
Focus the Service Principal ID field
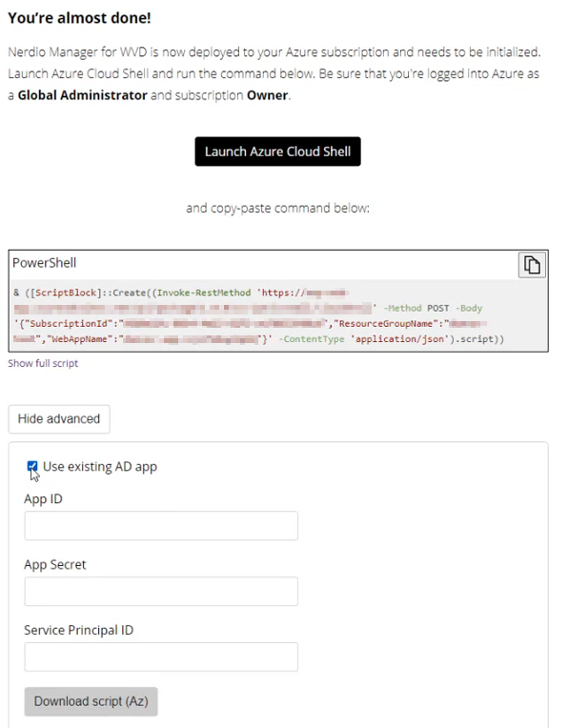161,657
